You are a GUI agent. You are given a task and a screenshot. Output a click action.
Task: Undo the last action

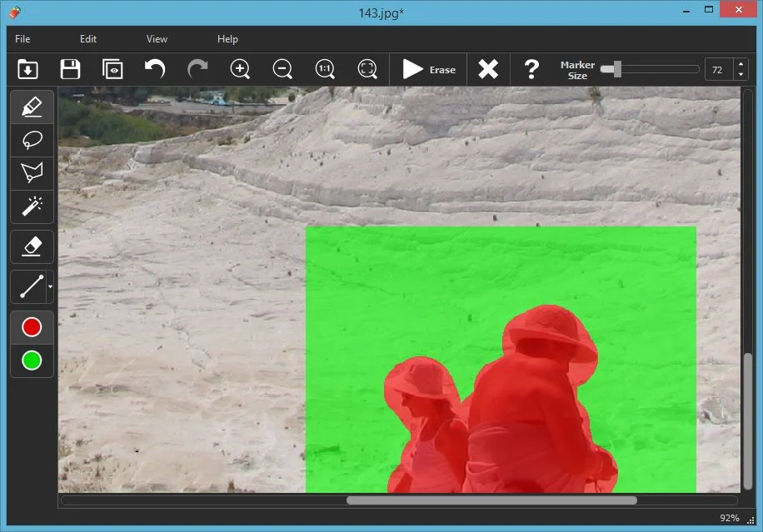pos(155,69)
